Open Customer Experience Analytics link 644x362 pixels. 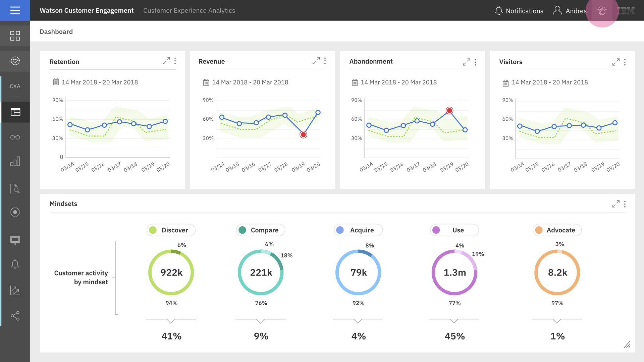point(189,10)
